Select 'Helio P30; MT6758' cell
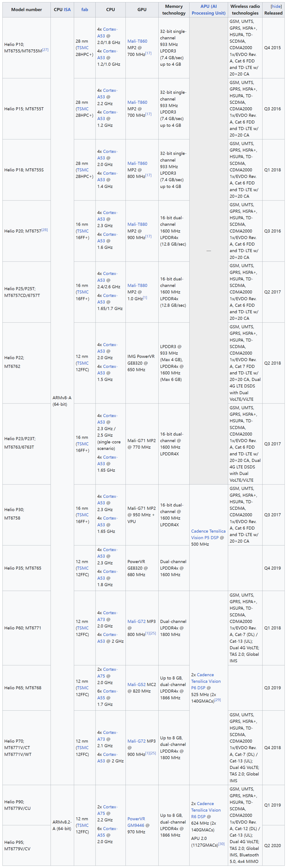 click(27, 515)
